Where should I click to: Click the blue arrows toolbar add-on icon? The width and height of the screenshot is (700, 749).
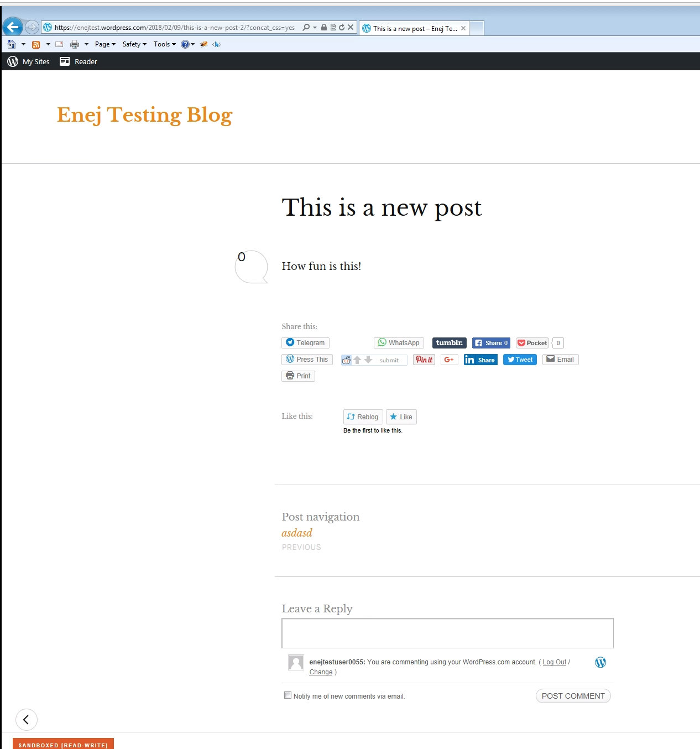coord(217,44)
